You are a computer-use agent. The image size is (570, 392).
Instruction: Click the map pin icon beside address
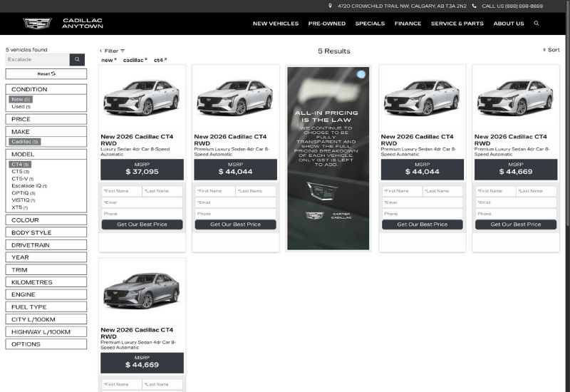point(330,6)
